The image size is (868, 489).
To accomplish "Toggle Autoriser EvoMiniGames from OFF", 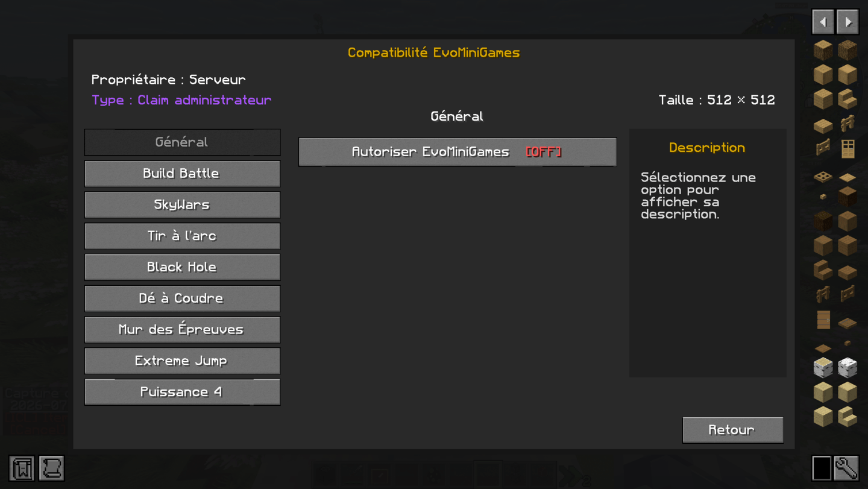I will (x=458, y=152).
